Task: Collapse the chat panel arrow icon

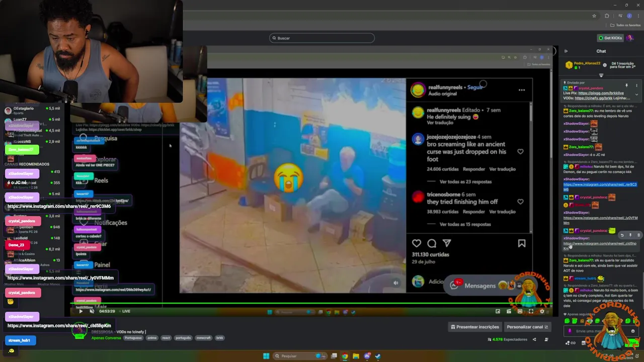Action: point(566,51)
